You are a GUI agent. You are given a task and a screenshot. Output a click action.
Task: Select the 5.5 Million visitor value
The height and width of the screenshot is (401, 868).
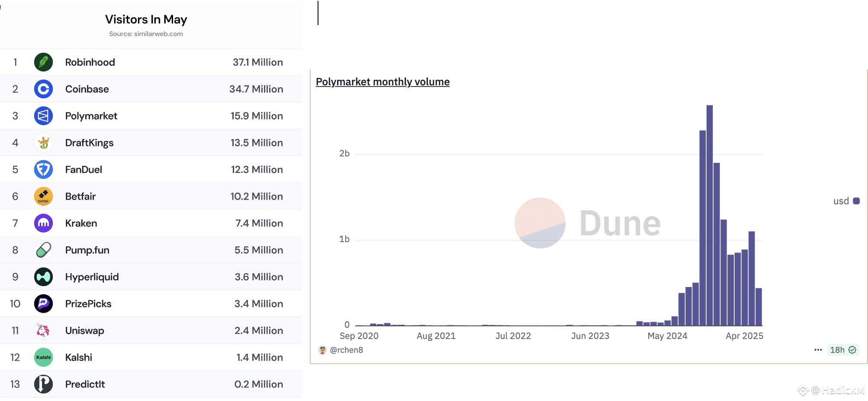[259, 250]
